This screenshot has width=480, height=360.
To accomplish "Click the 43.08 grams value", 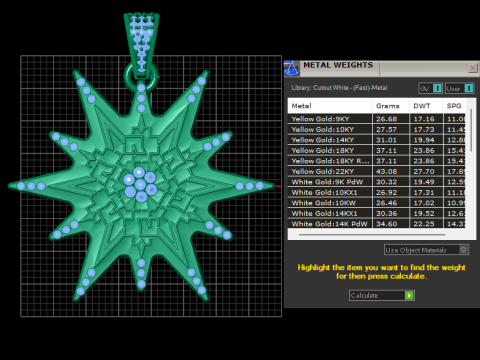I will click(386, 171).
